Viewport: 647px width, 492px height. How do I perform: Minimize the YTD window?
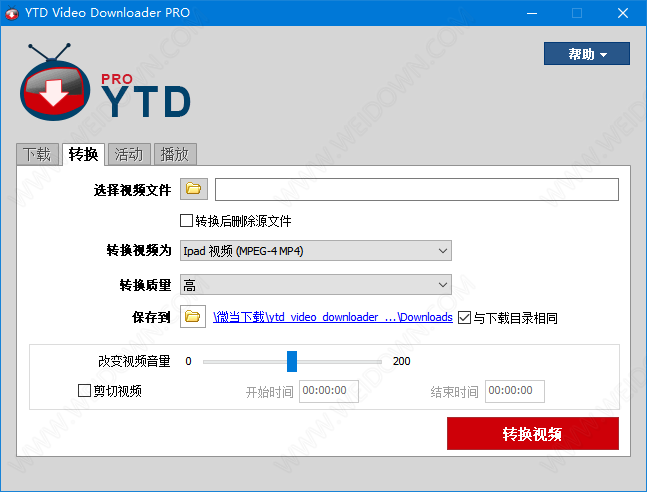pos(530,13)
